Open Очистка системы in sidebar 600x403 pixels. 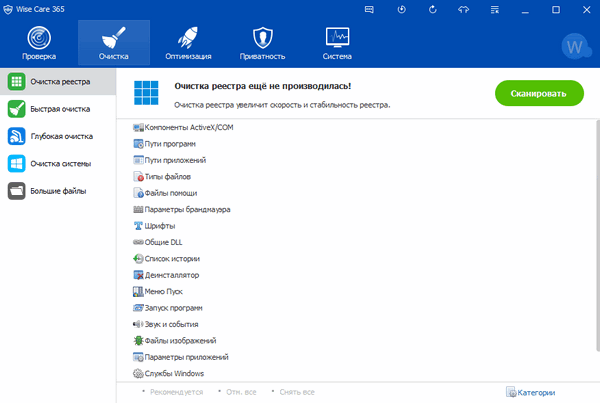(58, 163)
